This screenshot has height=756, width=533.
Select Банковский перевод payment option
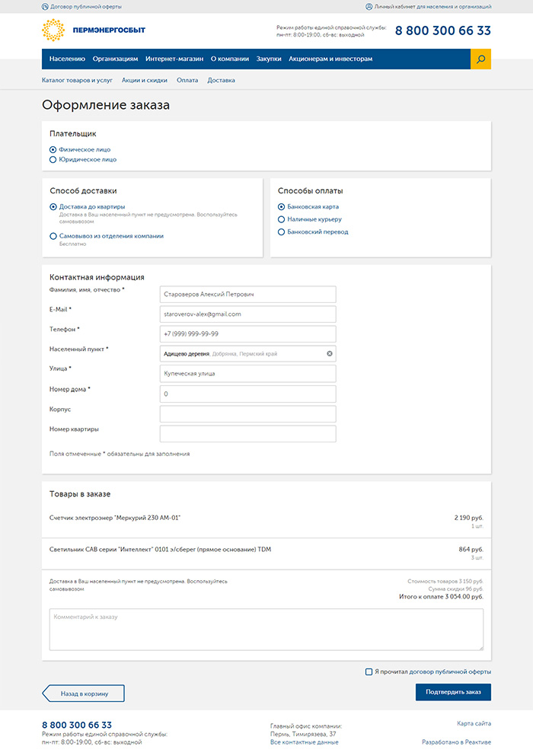281,231
